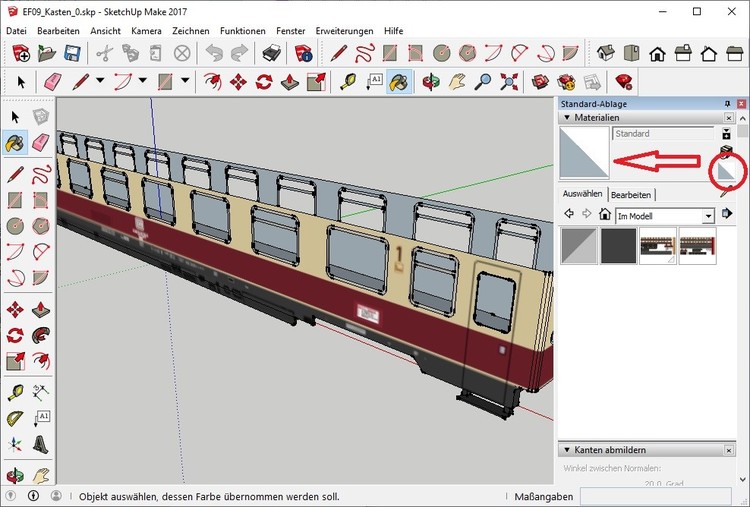Open the 'Im Modell' materials dropdown
The image size is (750, 507).
pyautogui.click(x=709, y=215)
